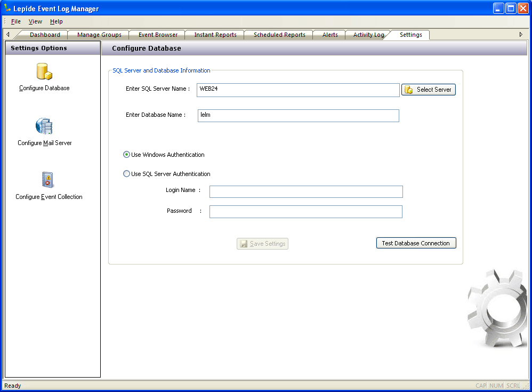Screen dimensions: 532x392
Task: Open Configure Event Collection icon
Action: tap(48, 180)
